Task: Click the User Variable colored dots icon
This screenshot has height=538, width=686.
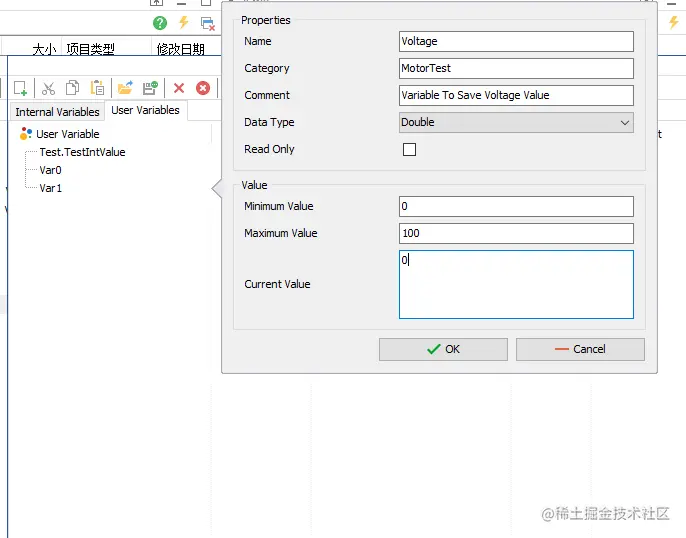Action: [x=26, y=133]
